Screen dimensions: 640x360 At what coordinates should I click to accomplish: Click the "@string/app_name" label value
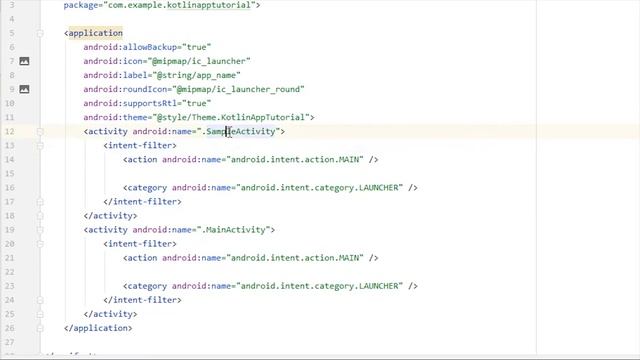click(198, 76)
